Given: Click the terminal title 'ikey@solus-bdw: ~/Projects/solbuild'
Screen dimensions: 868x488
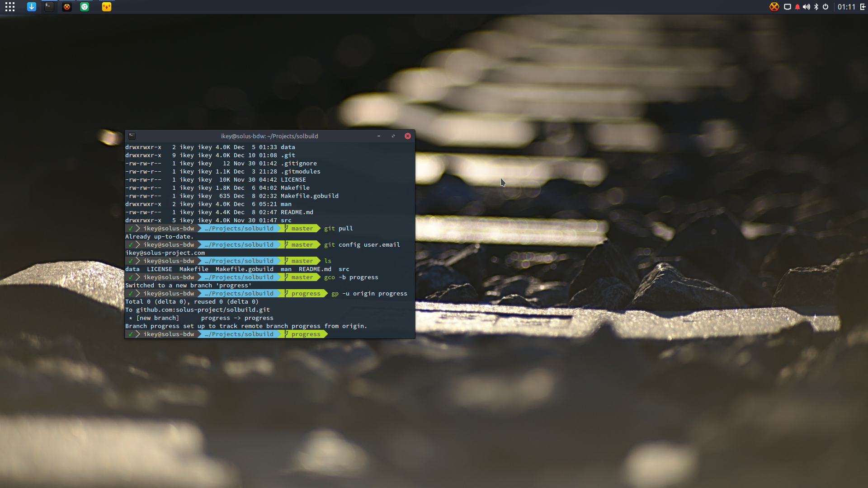Looking at the screenshot, I should point(269,136).
